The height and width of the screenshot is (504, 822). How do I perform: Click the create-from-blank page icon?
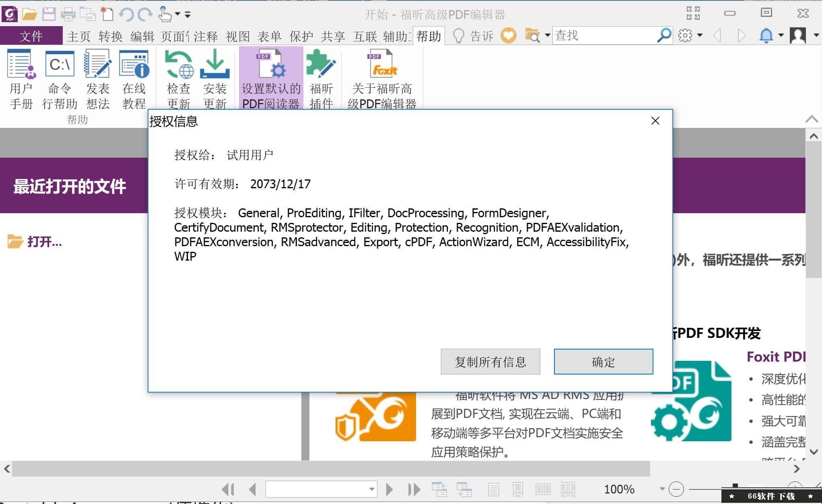pos(107,14)
